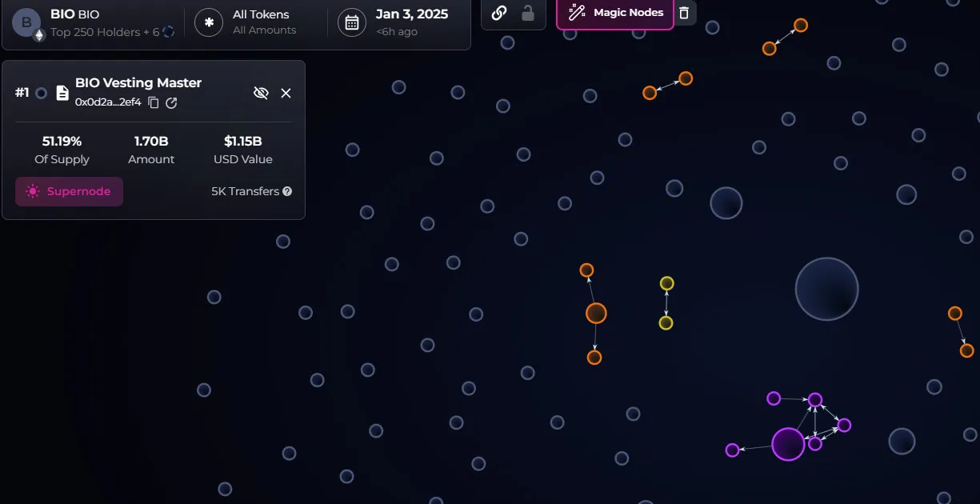Image resolution: width=980 pixels, height=504 pixels.
Task: Click the link icon in top toolbar
Action: click(499, 13)
